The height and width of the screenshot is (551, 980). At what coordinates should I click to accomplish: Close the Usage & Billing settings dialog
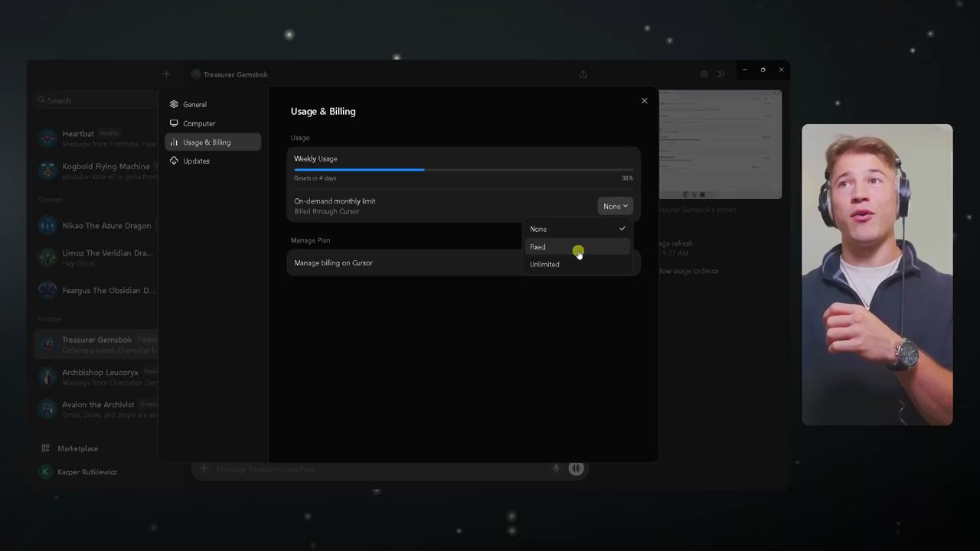[x=644, y=100]
